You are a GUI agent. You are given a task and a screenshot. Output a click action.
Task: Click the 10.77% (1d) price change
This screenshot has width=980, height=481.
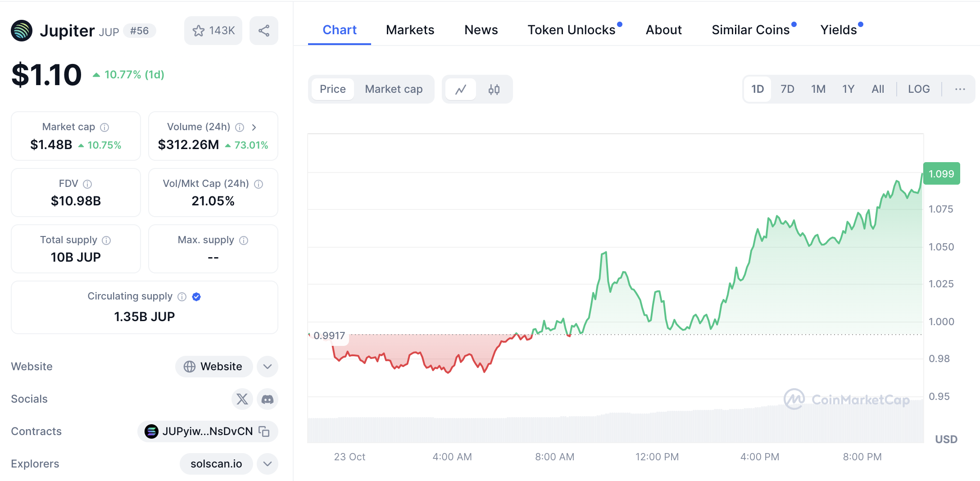click(129, 75)
